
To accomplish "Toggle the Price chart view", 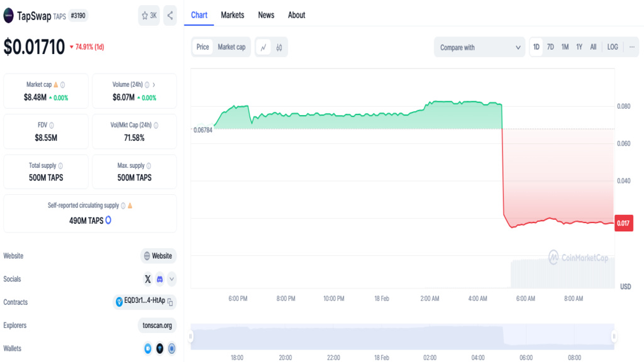I will (x=203, y=47).
